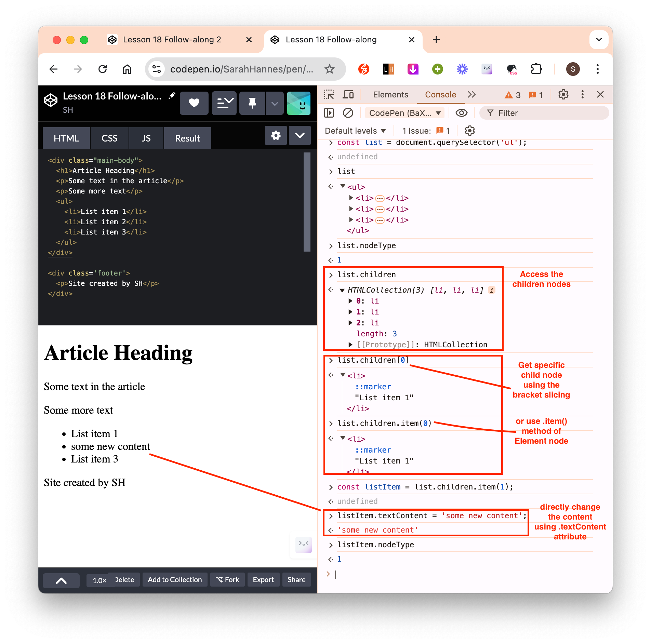Create a live expression with eye icon

pyautogui.click(x=462, y=113)
